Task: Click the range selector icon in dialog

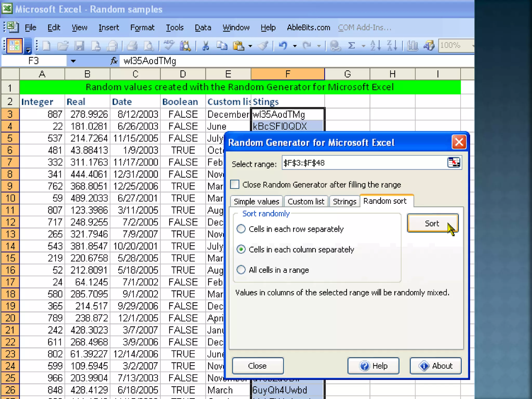Action: click(454, 163)
